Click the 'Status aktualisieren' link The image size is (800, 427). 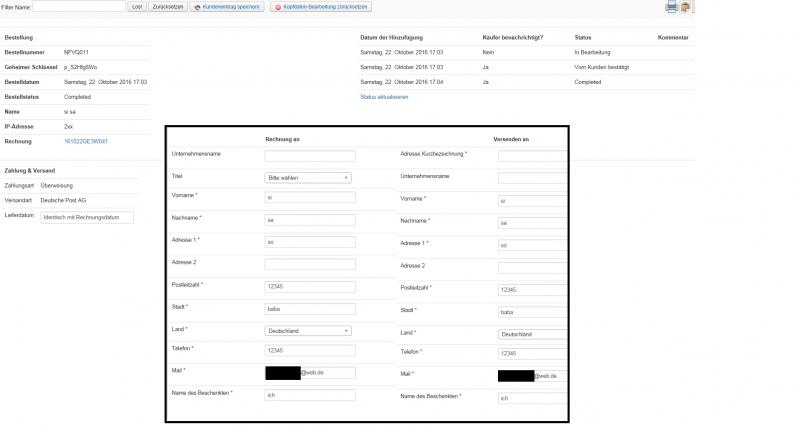[384, 97]
